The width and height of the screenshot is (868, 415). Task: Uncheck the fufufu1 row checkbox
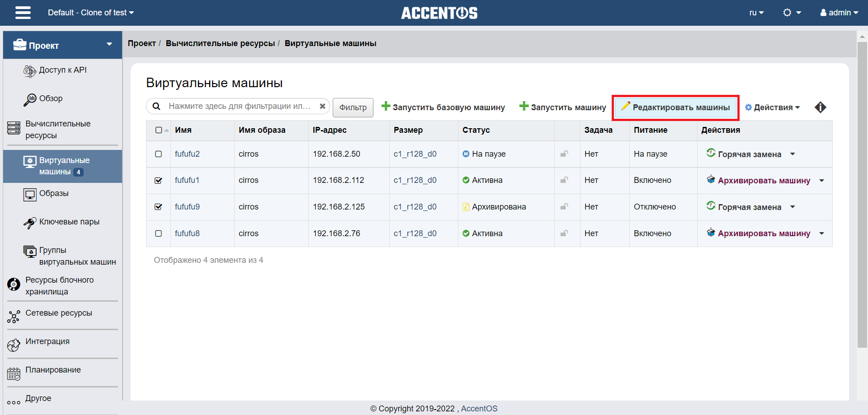pos(159,181)
